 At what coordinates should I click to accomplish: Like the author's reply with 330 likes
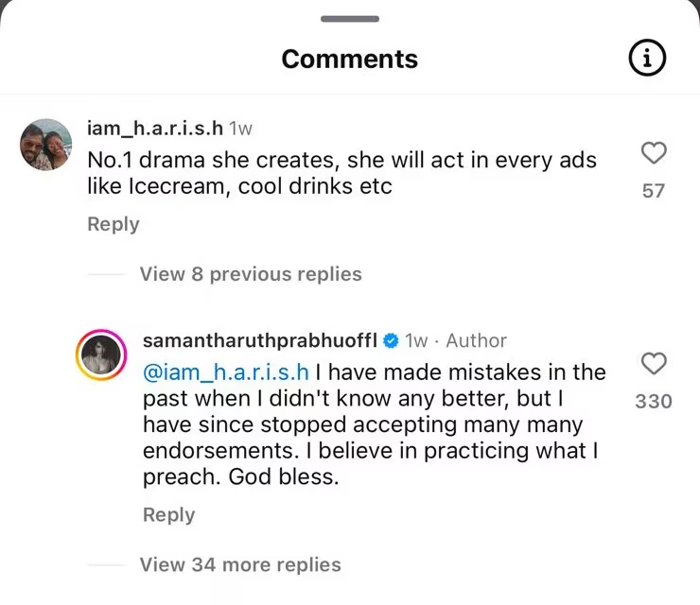coord(654,364)
